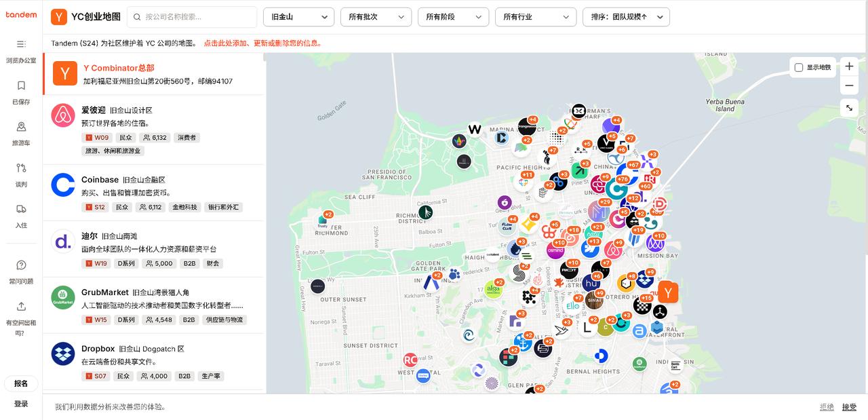
Task: Click the W marker near Marina District
Action: (x=475, y=129)
